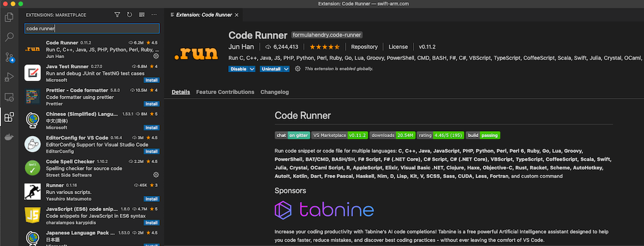The width and height of the screenshot is (644, 246).
Task: Switch to Feature Contributions tab
Action: [225, 92]
